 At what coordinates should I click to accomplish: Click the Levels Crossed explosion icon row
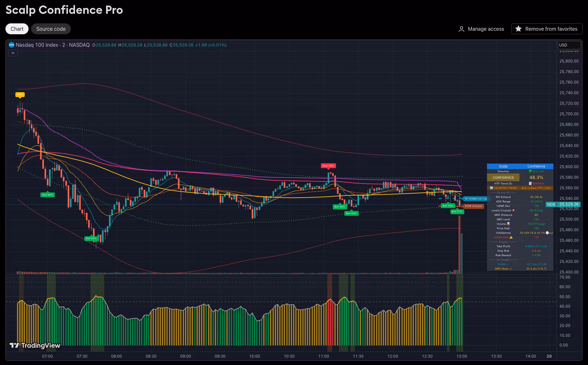pyautogui.click(x=503, y=210)
